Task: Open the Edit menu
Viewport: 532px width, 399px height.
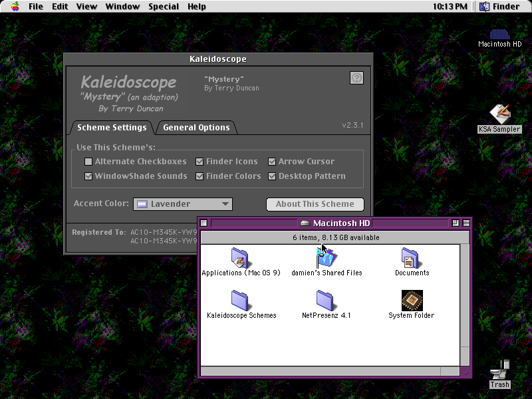Action: pos(60,7)
